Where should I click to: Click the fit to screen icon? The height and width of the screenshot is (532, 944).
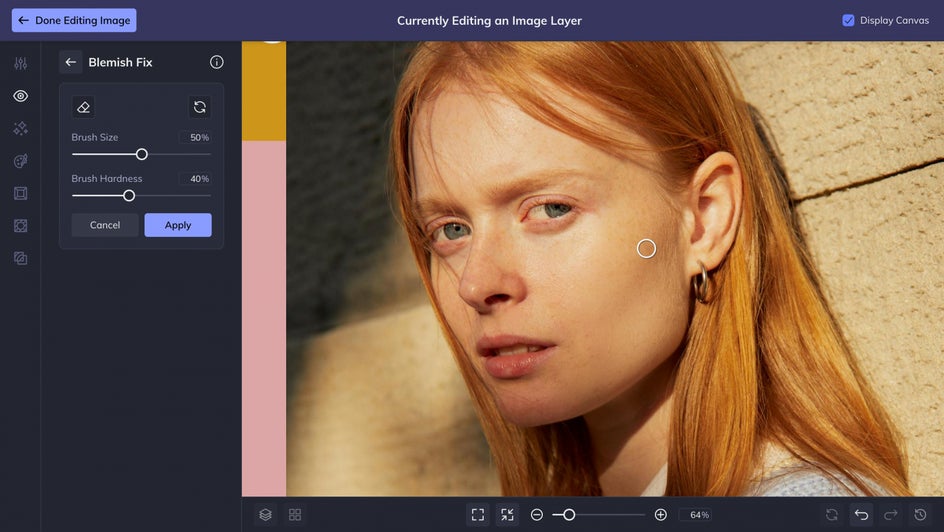tap(478, 515)
